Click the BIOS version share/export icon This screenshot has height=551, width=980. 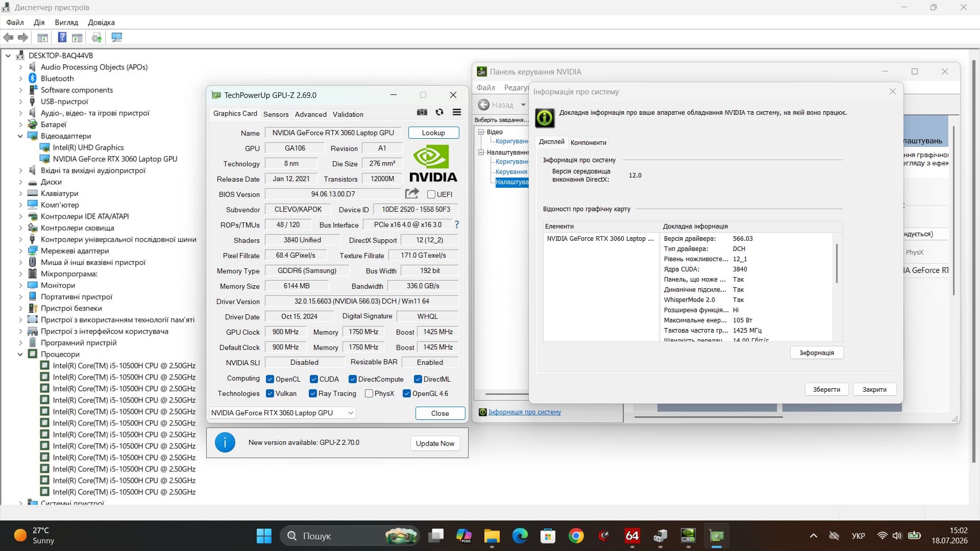click(412, 193)
